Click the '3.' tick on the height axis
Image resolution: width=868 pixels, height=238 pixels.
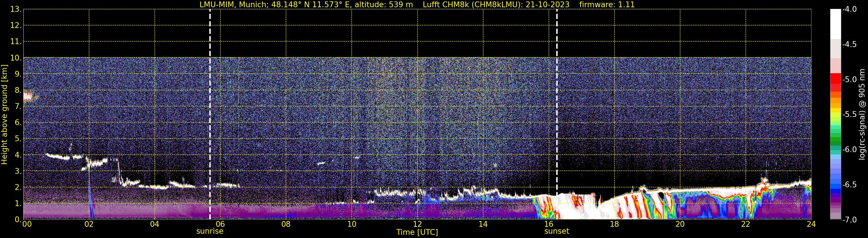(18, 171)
